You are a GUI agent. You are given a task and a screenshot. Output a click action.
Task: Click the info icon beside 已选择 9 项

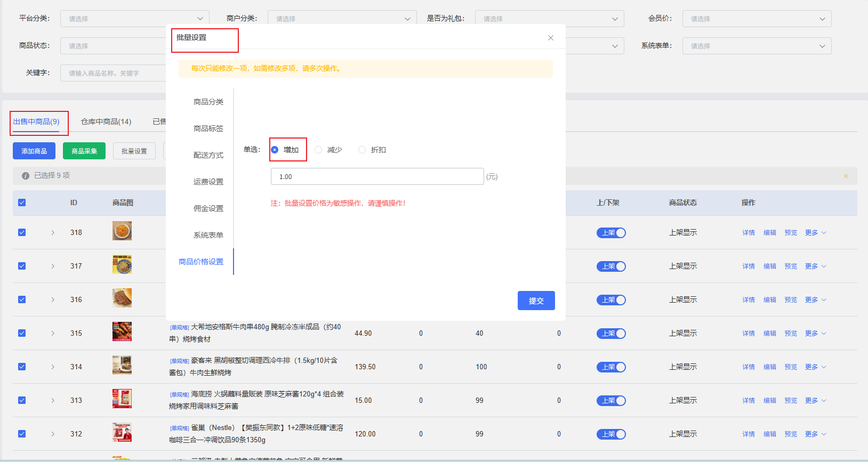click(25, 176)
